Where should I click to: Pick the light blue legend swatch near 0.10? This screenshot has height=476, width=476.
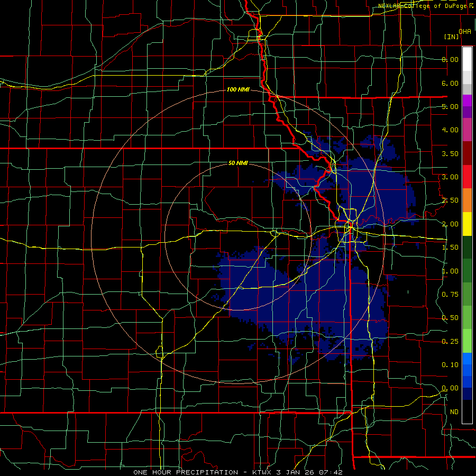(x=467, y=359)
